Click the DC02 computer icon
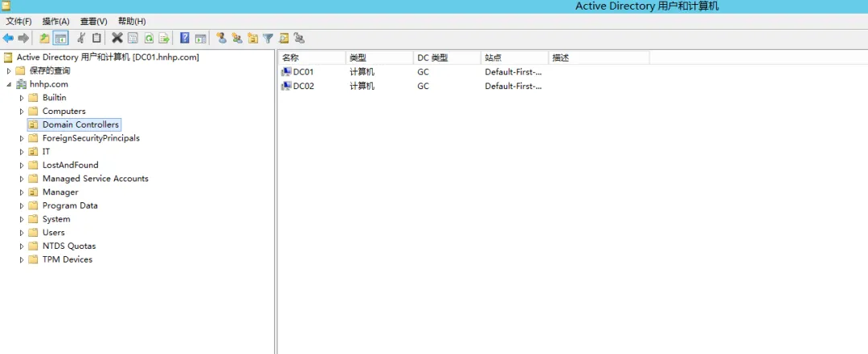The width and height of the screenshot is (868, 354). 286,86
